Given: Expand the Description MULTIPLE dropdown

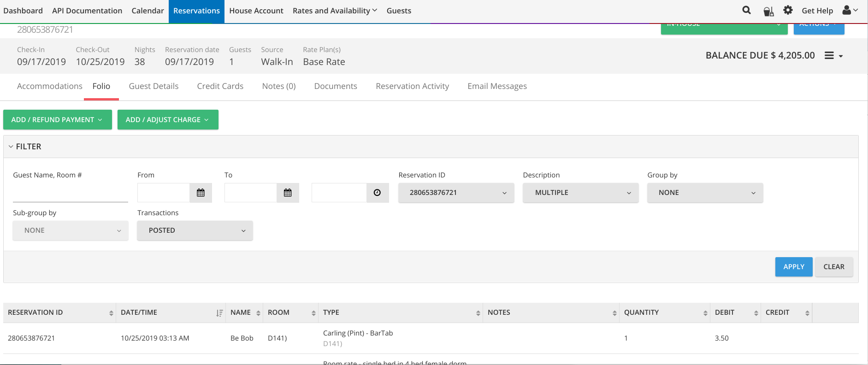Looking at the screenshot, I should point(580,193).
